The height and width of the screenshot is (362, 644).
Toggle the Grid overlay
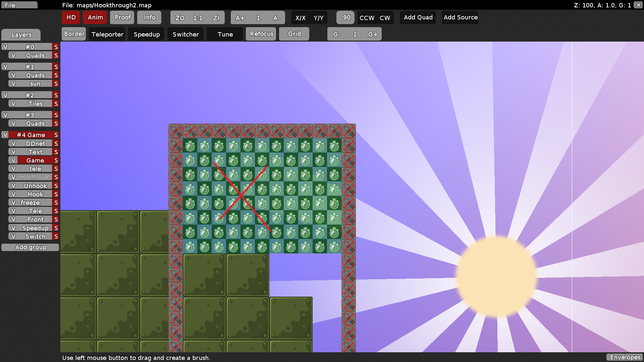[294, 34]
